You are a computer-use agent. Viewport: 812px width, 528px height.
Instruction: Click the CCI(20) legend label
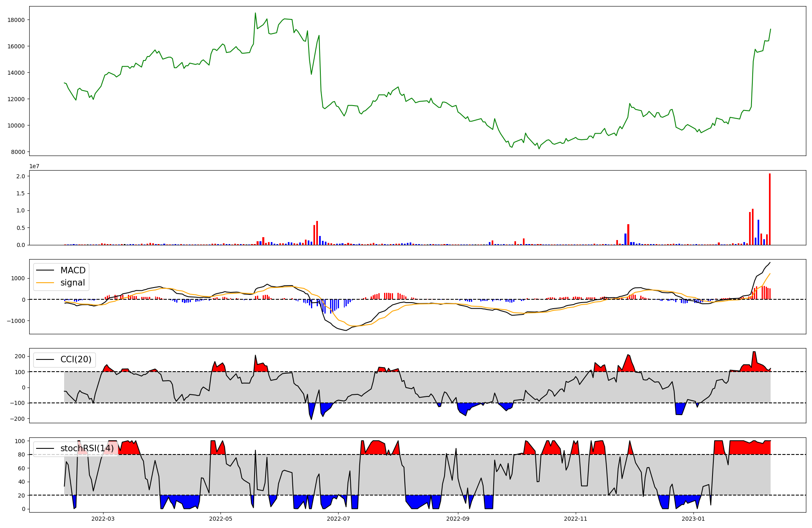76,359
